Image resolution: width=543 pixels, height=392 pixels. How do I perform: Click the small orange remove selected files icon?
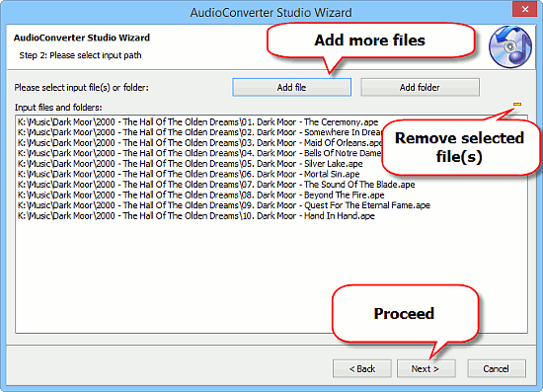click(517, 104)
